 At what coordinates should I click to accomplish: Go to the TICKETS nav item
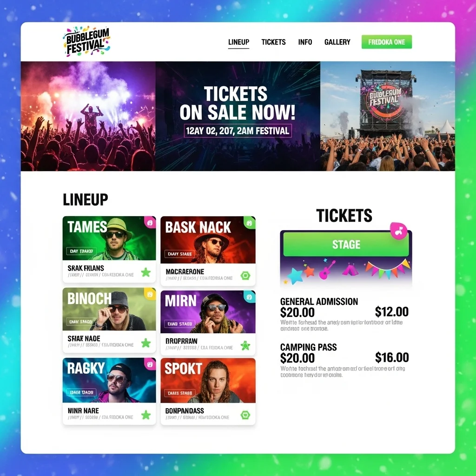tap(273, 42)
